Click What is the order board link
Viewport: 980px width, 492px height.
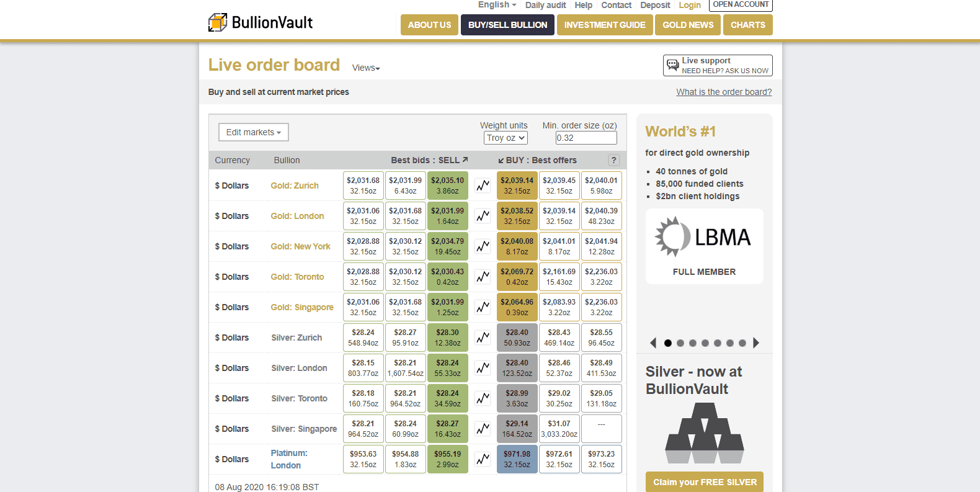tap(724, 92)
